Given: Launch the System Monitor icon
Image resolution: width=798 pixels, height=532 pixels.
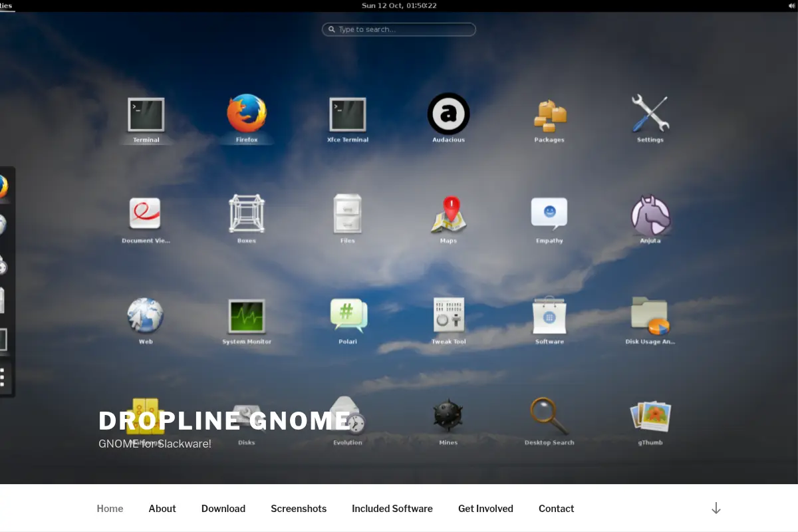Looking at the screenshot, I should 247,316.
